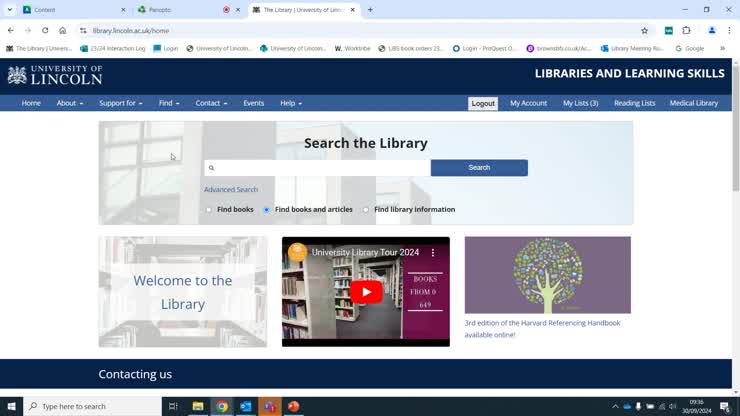This screenshot has height=416, width=740.
Task: Show hidden system tray icons
Action: coord(615,406)
